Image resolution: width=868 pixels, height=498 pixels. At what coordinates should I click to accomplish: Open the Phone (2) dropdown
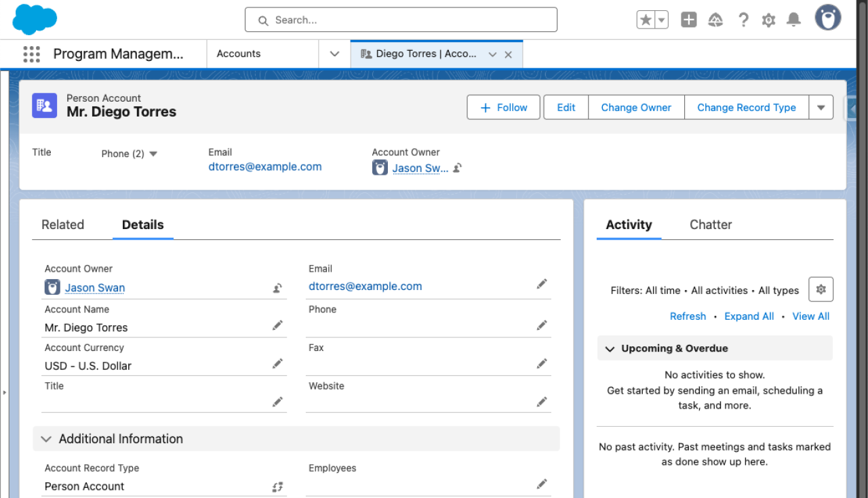(x=129, y=154)
